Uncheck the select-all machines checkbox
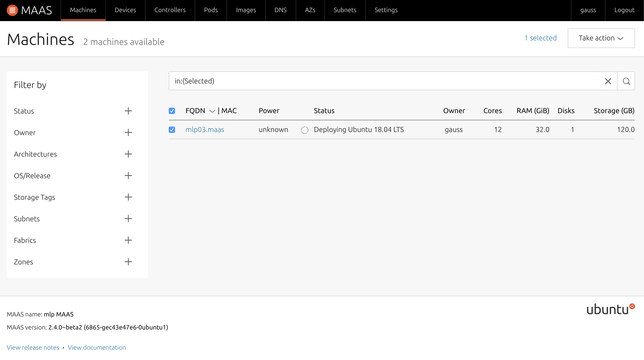The image size is (644, 360). tap(172, 111)
